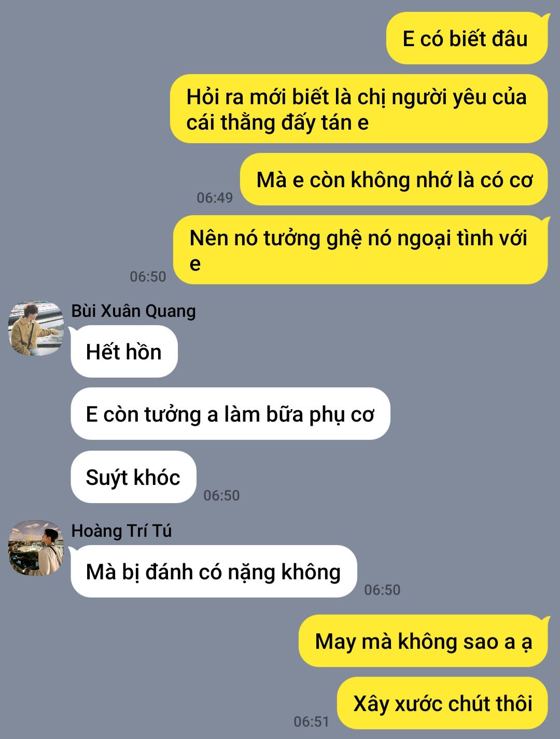This screenshot has height=739, width=560.
Task: Tap the 06:50 timestamp beside Hoàng Trí Tú's message
Action: pos(382,590)
